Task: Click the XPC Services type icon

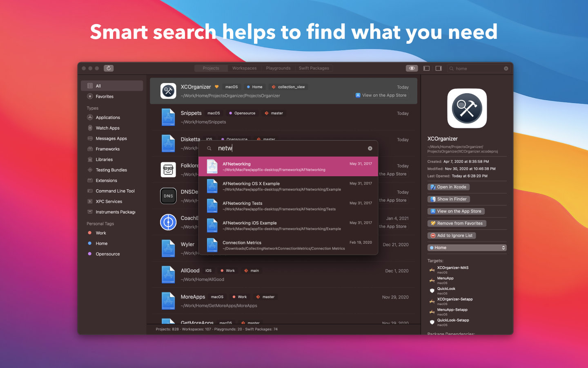Action: click(90, 202)
